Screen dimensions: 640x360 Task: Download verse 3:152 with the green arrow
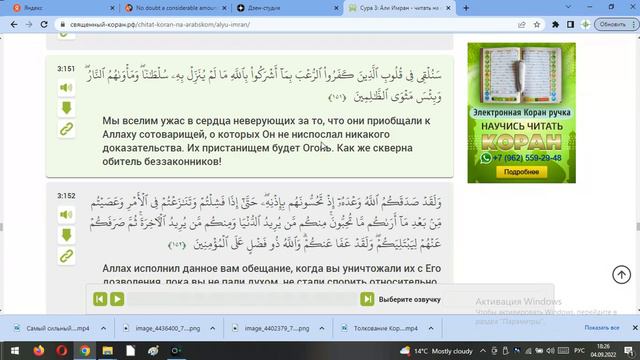[x=66, y=235]
